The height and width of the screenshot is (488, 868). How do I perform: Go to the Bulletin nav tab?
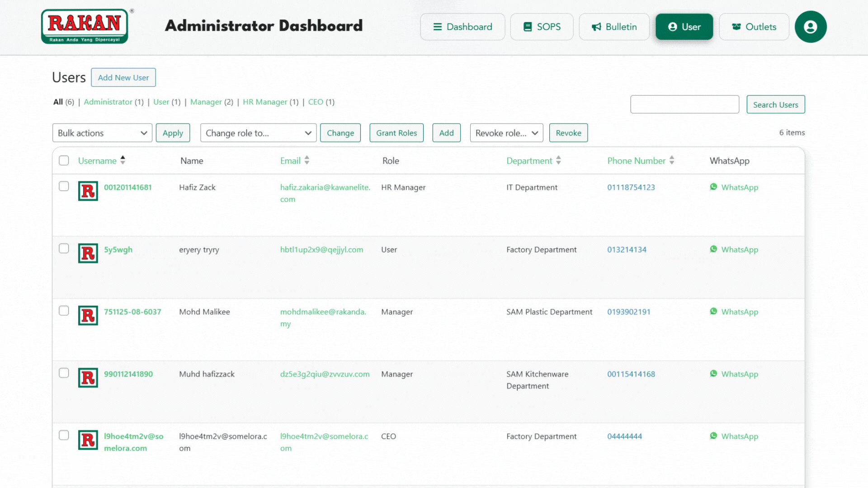[x=614, y=27]
